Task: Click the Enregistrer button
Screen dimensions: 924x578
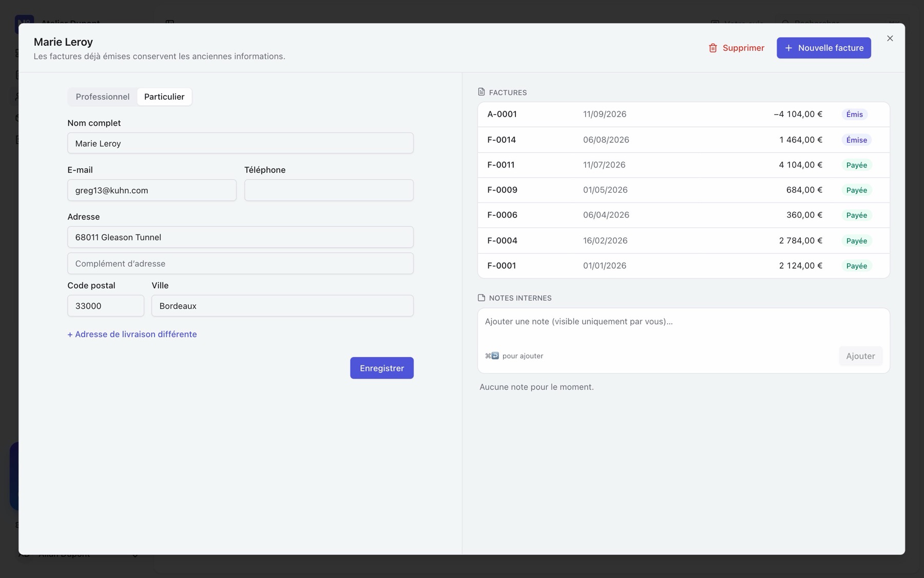Action: coord(382,368)
